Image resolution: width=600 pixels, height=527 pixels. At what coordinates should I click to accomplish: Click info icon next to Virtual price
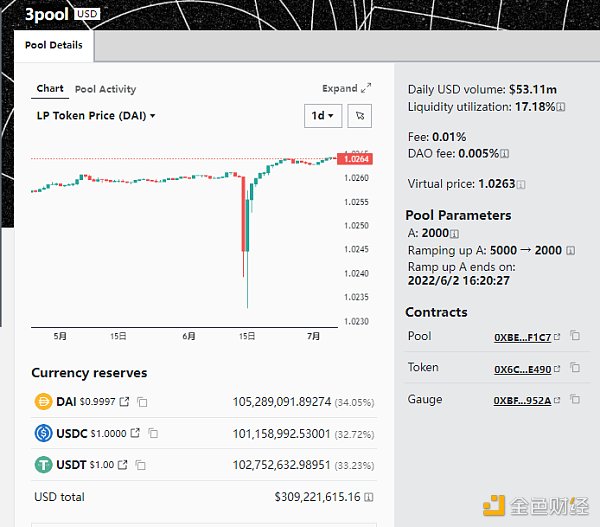[521, 184]
